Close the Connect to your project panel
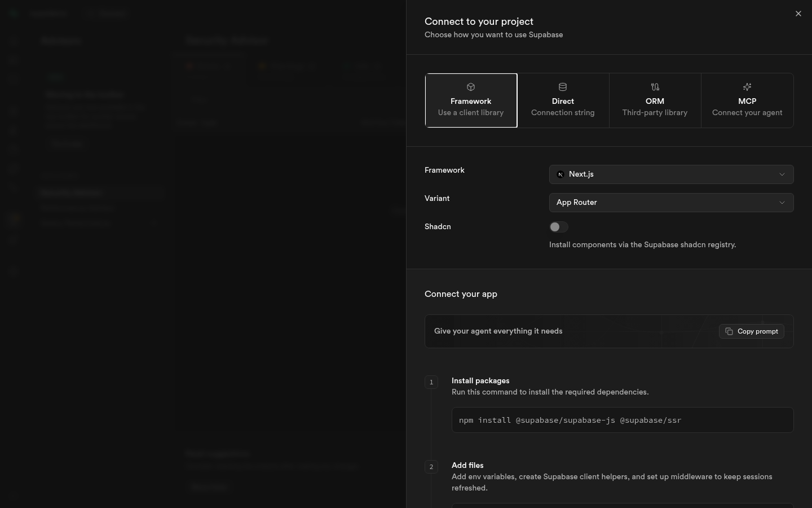Image resolution: width=812 pixels, height=508 pixels. (798, 14)
